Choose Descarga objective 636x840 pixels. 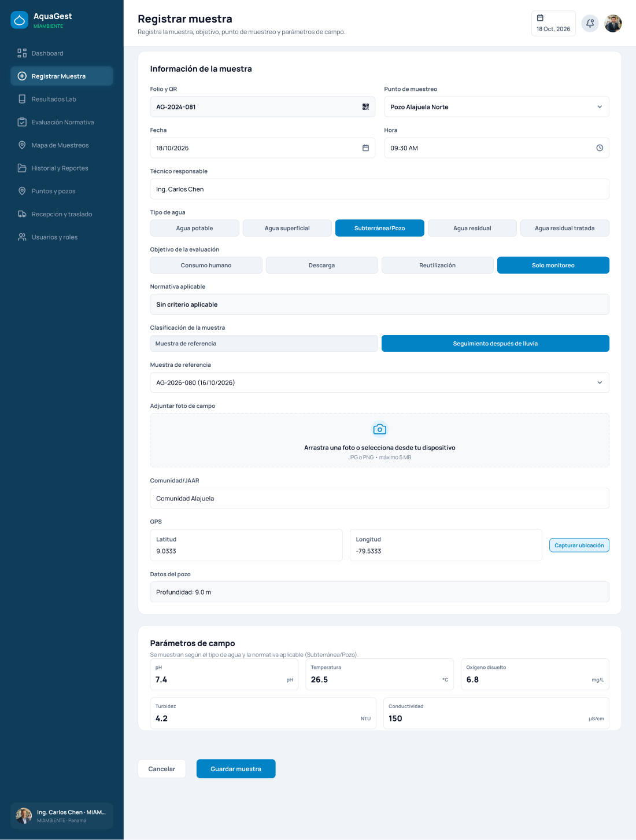321,266
